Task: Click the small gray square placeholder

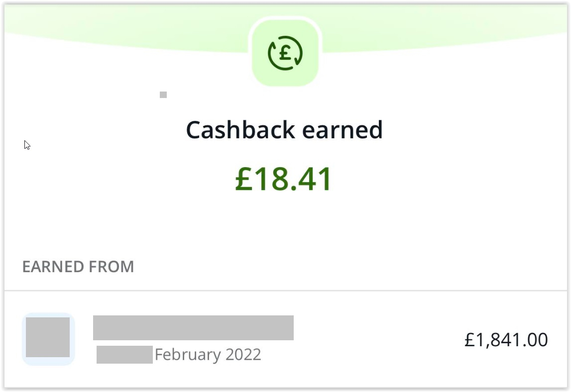Action: (x=163, y=95)
